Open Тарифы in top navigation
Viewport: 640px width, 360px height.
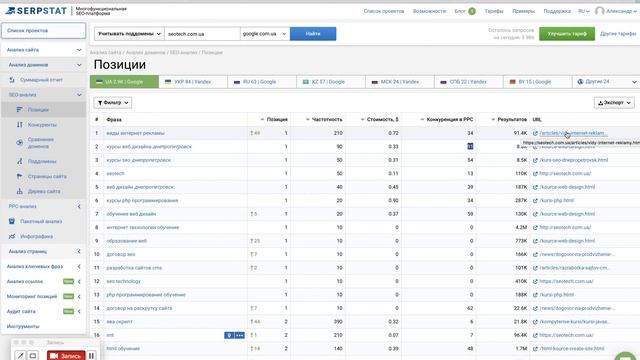coord(494,11)
